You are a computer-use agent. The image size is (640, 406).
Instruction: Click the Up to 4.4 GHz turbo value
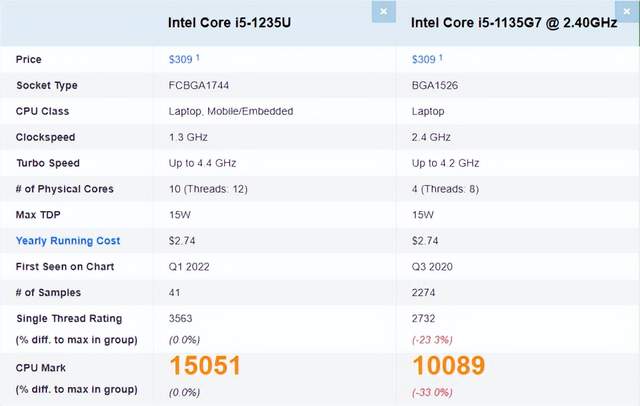click(x=202, y=163)
